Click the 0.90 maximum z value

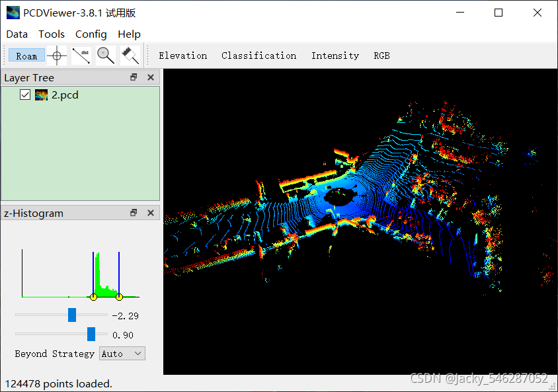123,335
